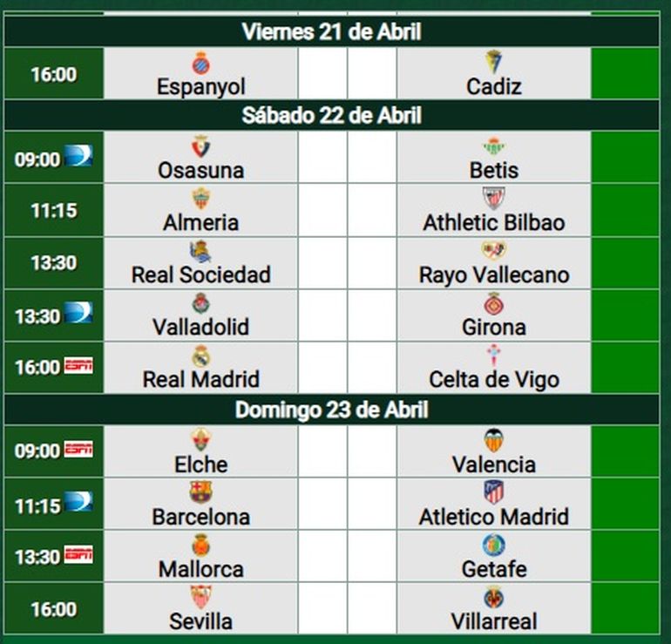
Task: Select the Domingo 23 de Abril header
Action: click(x=331, y=410)
